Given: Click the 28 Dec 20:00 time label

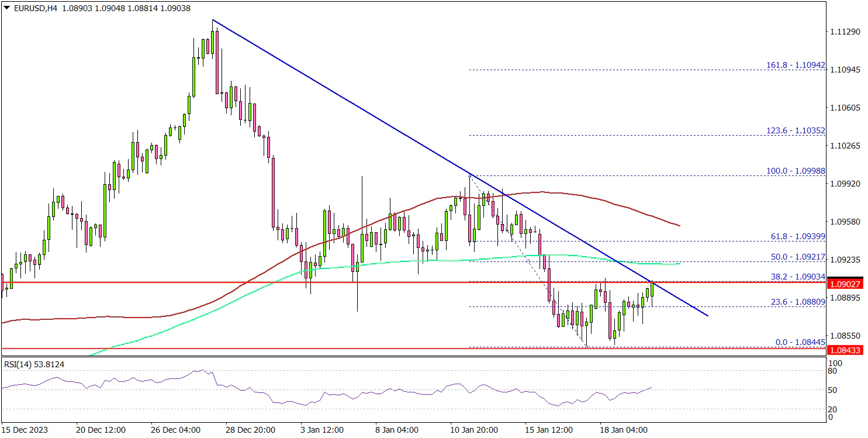Looking at the screenshot, I should coord(251,430).
